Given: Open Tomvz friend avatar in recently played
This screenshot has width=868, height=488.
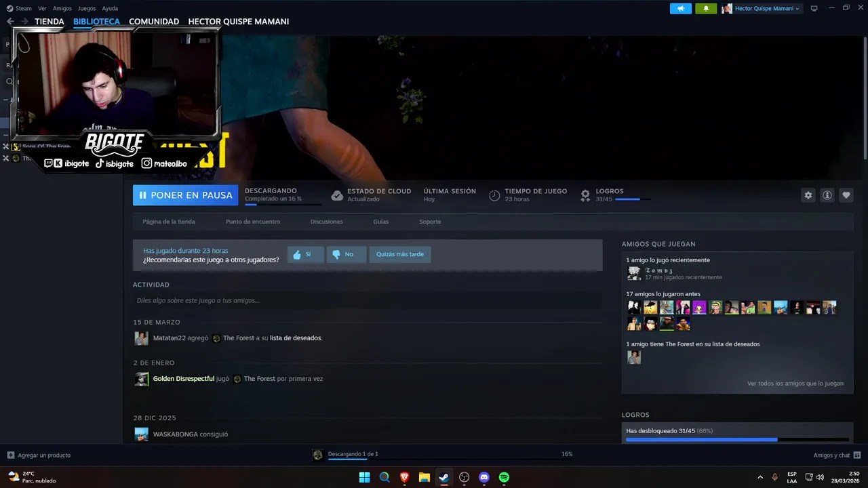Looking at the screenshot, I should (634, 273).
